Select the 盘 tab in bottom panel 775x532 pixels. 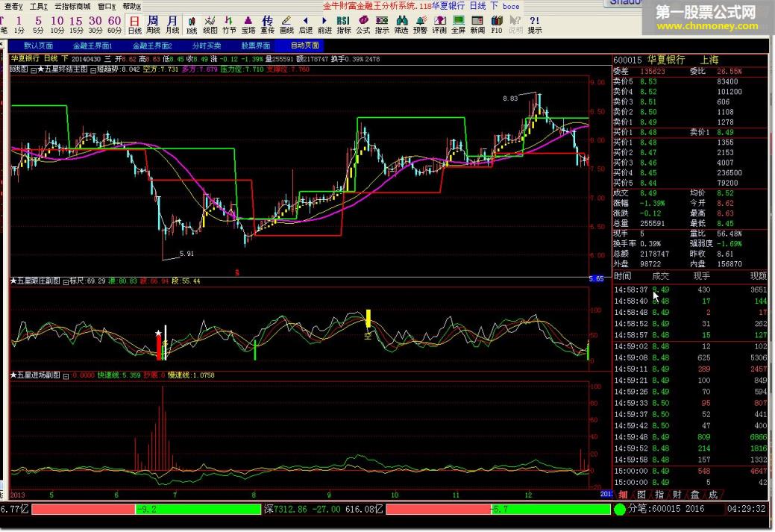point(694,495)
